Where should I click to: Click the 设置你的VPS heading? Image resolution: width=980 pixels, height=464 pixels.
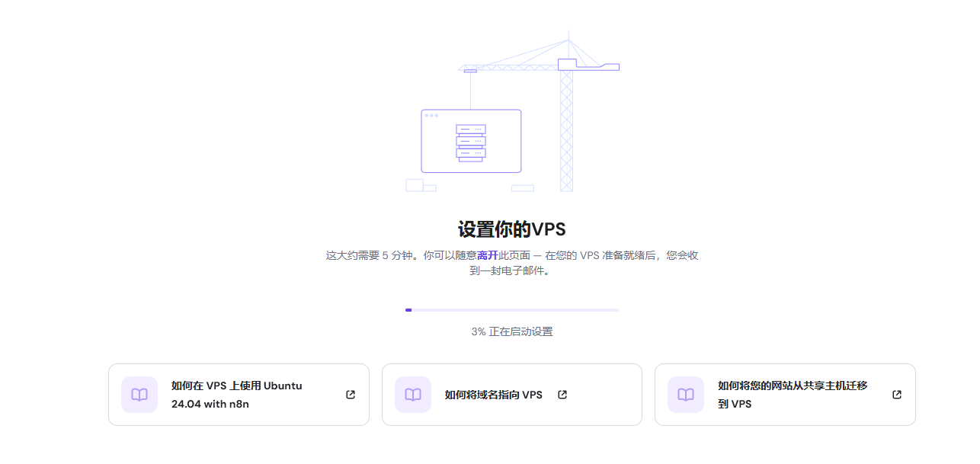coord(511,229)
